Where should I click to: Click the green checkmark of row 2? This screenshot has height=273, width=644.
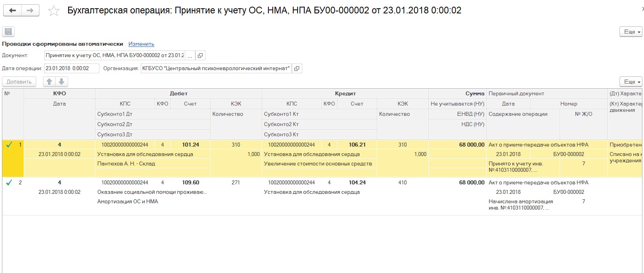[x=9, y=182]
